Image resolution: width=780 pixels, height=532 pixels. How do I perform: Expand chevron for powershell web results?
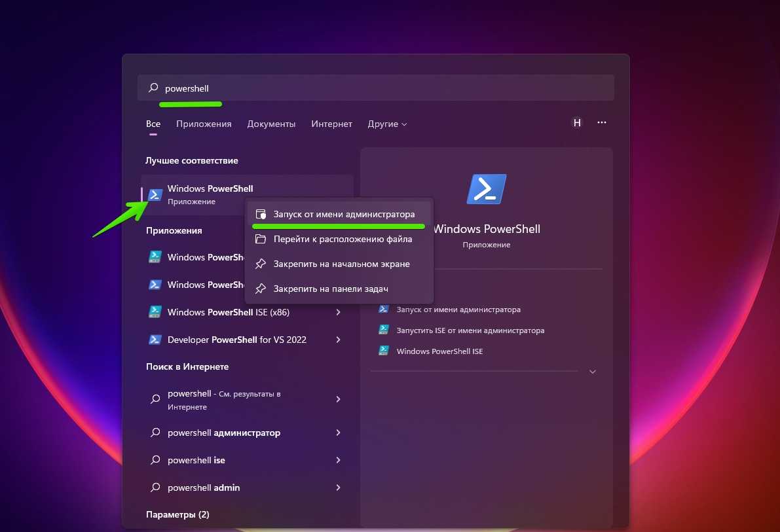(x=339, y=399)
